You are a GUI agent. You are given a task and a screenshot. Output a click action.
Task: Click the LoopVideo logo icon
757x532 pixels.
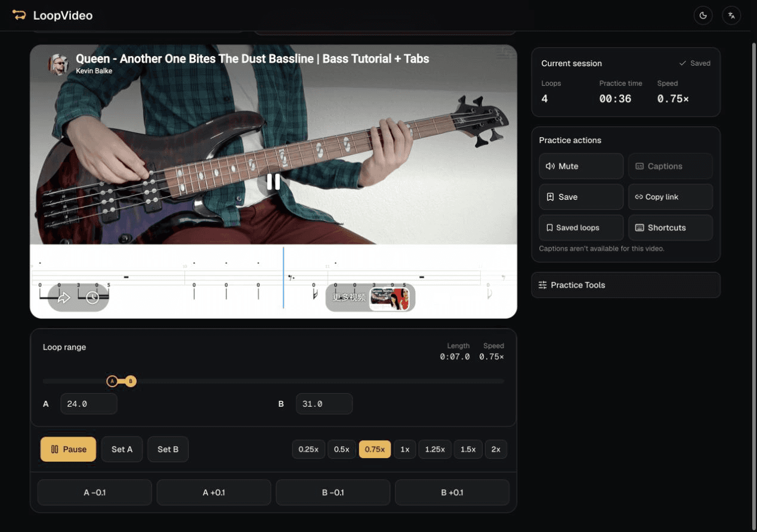[19, 16]
